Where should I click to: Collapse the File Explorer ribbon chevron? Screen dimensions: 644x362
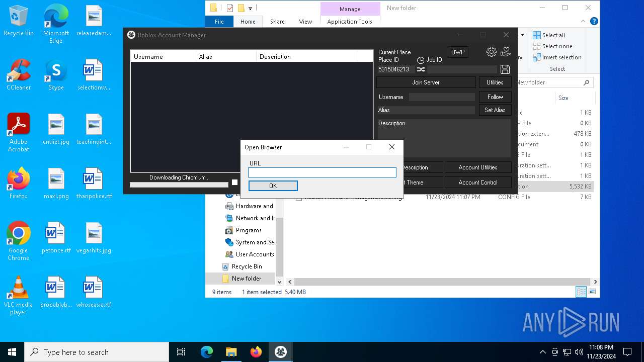584,22
